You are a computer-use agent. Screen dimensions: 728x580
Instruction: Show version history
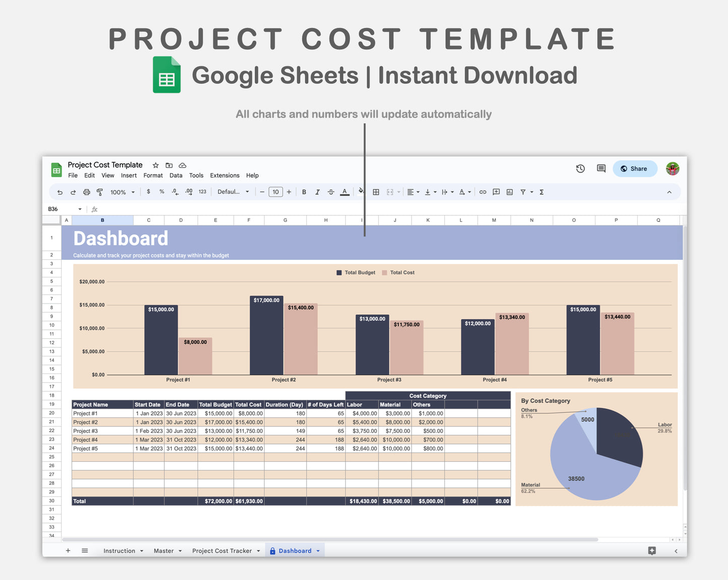pyautogui.click(x=580, y=169)
